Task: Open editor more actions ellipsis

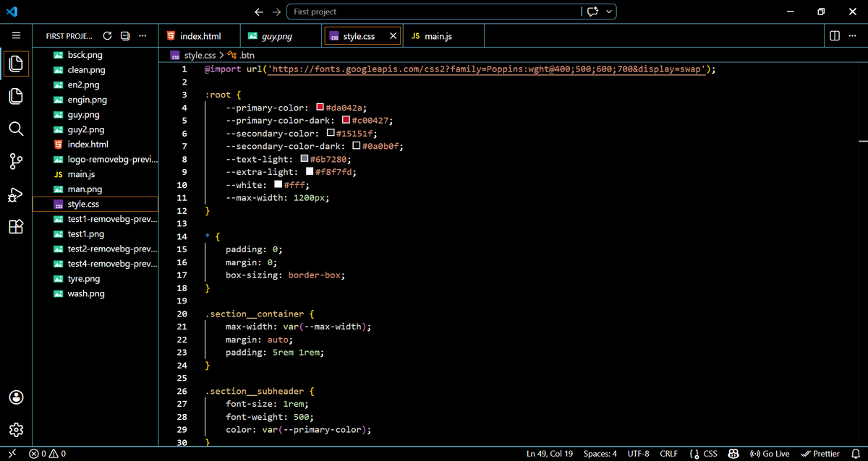Action: [x=851, y=35]
